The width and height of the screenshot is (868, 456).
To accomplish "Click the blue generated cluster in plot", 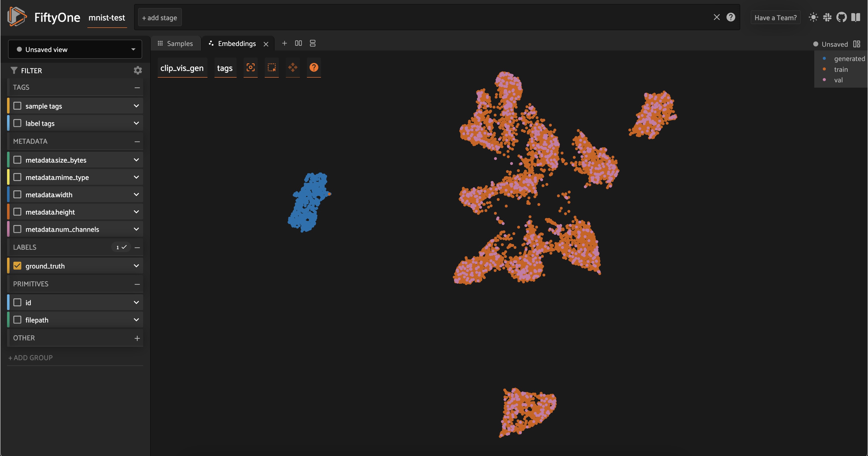I will [308, 202].
